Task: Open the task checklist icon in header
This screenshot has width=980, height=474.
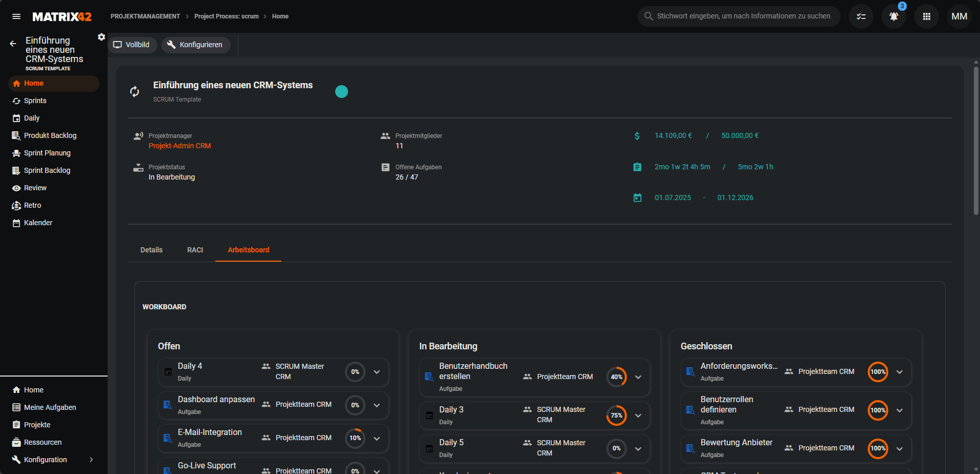Action: (861, 16)
